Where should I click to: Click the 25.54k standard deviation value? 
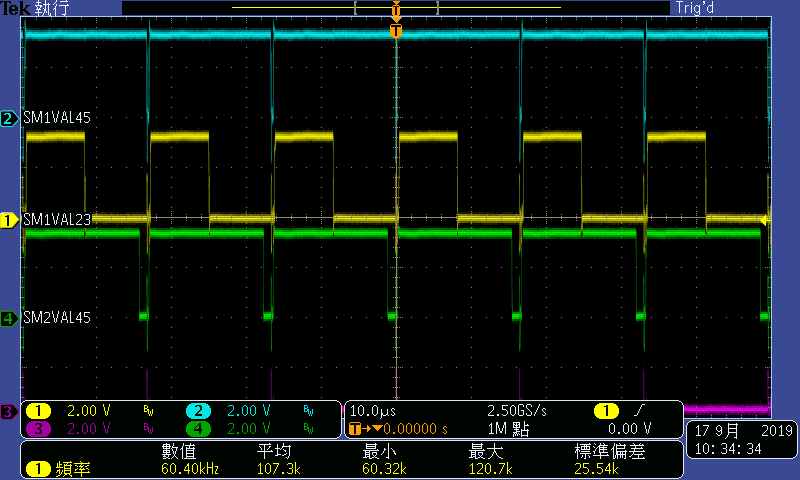(596, 468)
